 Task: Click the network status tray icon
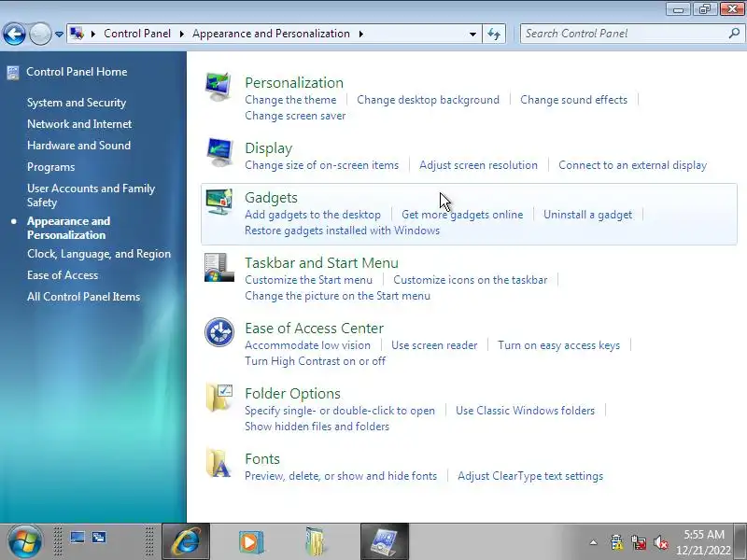click(x=639, y=542)
